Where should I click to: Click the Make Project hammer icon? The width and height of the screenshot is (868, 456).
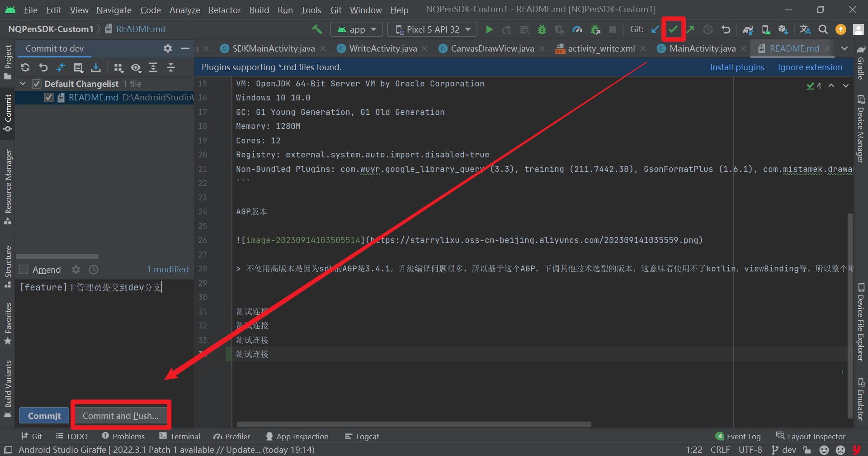(317, 29)
